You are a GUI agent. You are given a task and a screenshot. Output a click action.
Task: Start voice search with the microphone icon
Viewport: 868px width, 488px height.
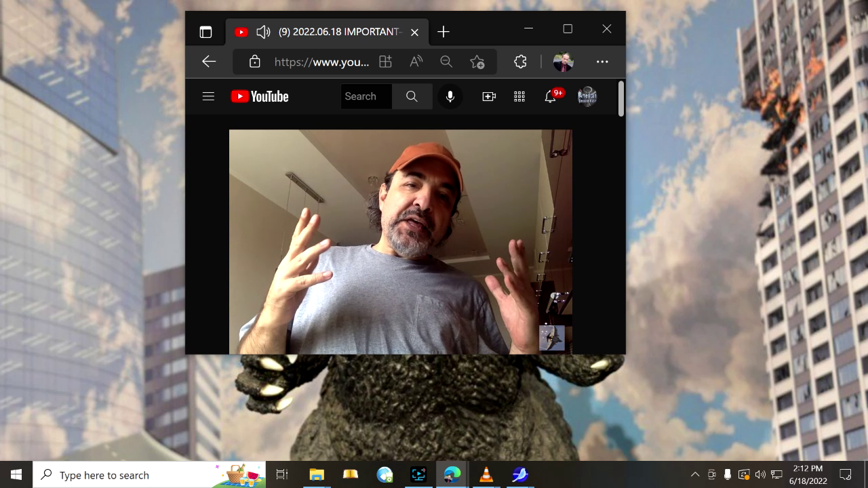click(x=450, y=96)
